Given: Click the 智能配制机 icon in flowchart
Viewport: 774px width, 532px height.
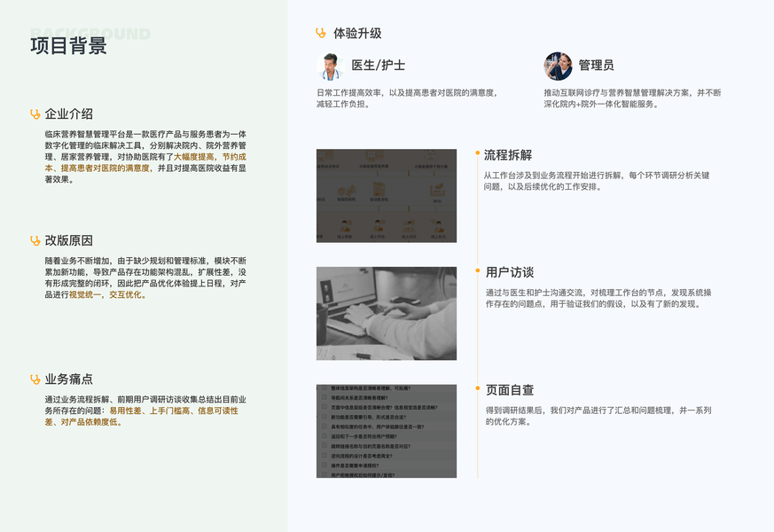Looking at the screenshot, I should (x=347, y=191).
